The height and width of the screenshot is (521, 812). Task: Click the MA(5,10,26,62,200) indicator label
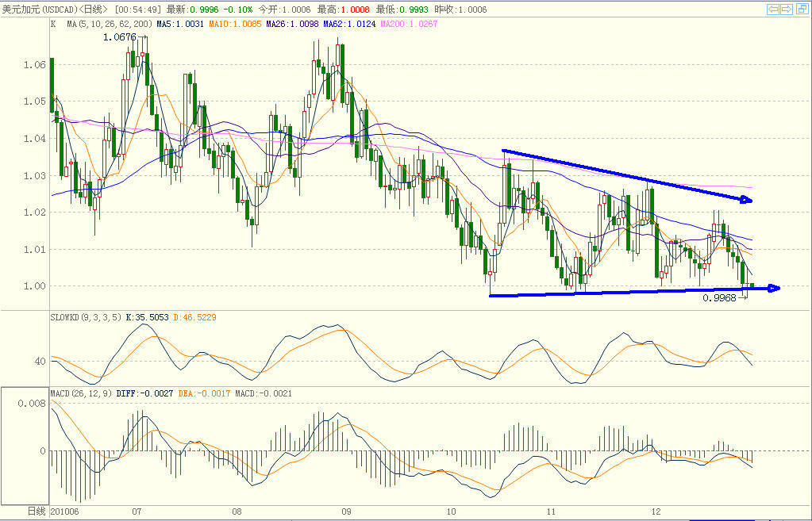110,24
